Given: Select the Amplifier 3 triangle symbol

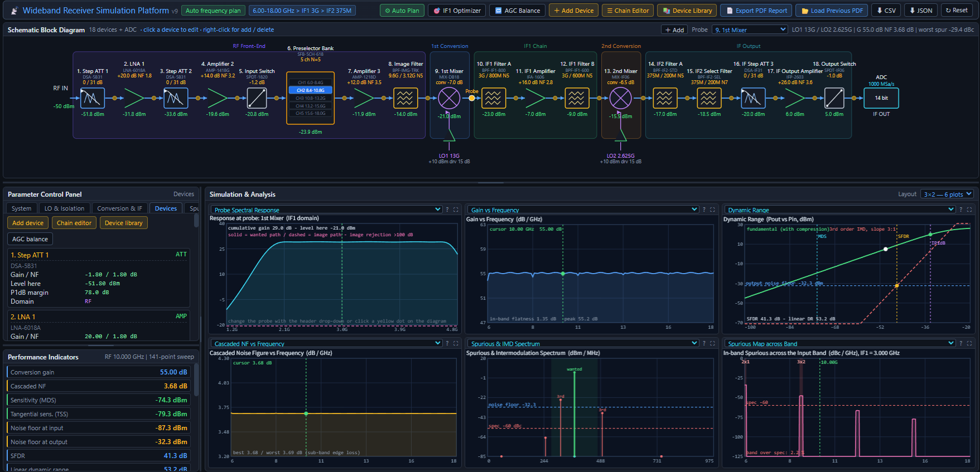Looking at the screenshot, I should 364,98.
